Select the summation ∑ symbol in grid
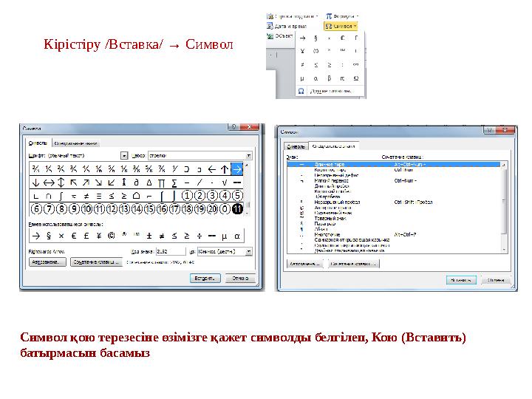 [174, 183]
